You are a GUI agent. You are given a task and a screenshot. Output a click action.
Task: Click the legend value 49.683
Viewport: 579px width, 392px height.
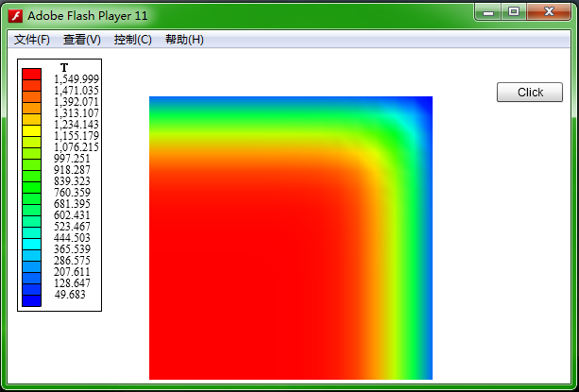tap(70, 295)
